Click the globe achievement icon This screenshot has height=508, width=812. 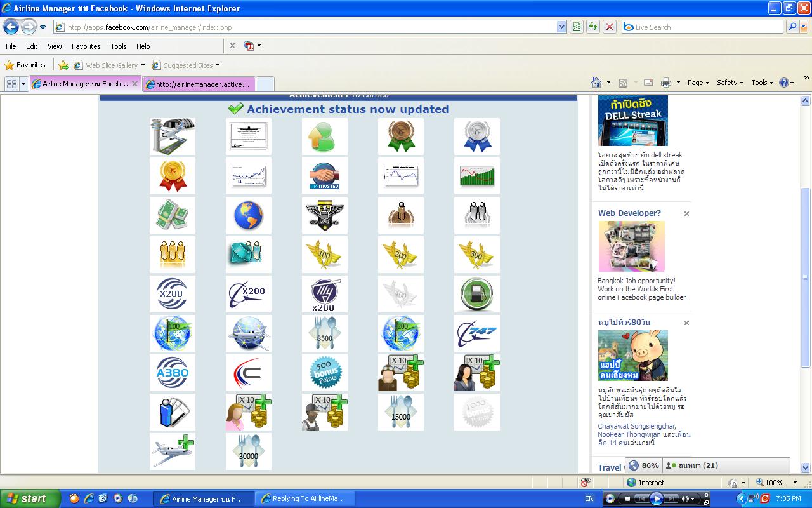pyautogui.click(x=249, y=215)
